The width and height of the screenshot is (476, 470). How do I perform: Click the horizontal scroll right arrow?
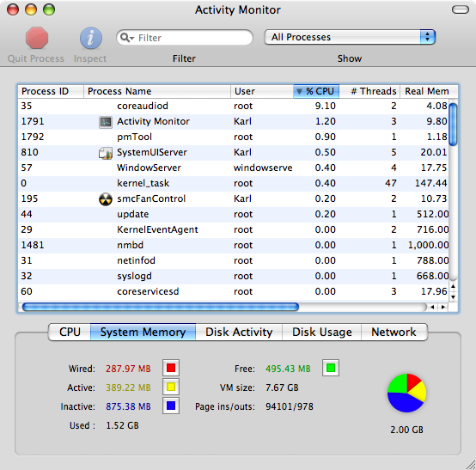442,308
